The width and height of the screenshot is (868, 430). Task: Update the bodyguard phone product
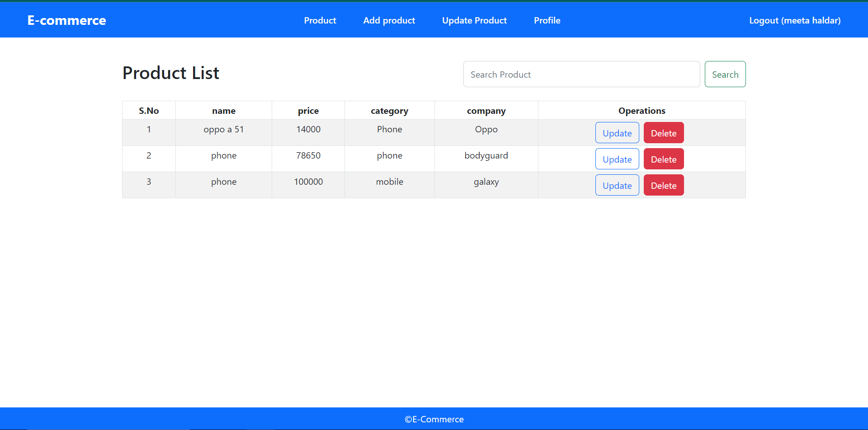click(x=617, y=159)
